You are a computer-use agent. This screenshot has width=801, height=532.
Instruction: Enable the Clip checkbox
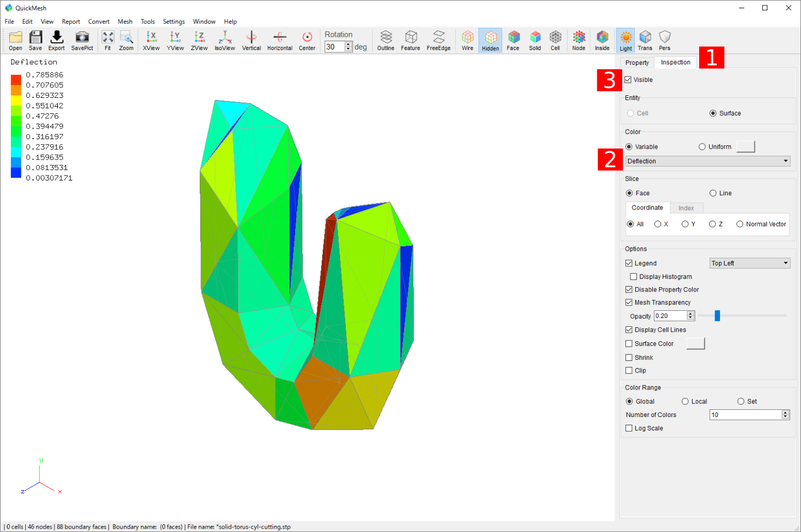pos(629,371)
